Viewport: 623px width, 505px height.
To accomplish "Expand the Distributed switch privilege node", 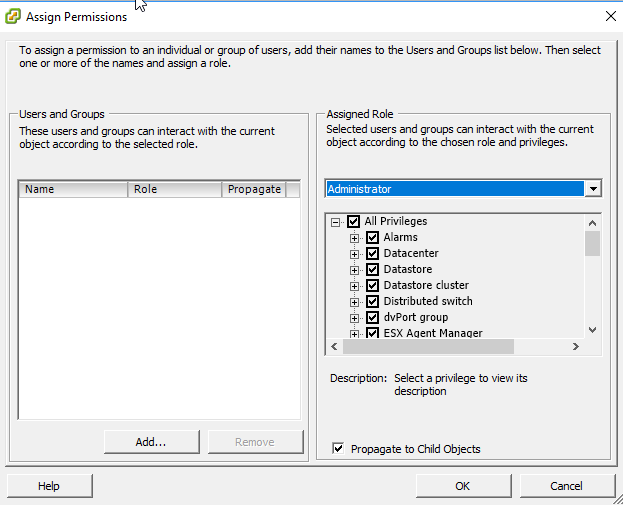I will (x=354, y=302).
